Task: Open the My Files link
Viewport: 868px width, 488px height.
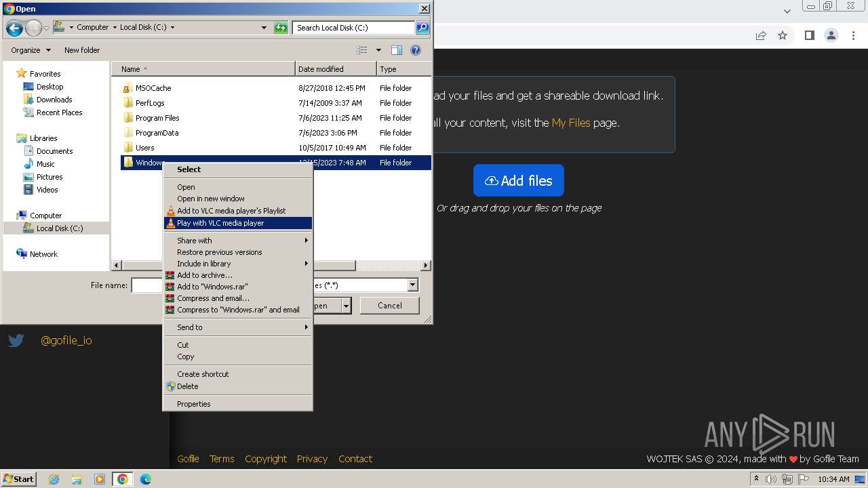Action: (x=571, y=123)
